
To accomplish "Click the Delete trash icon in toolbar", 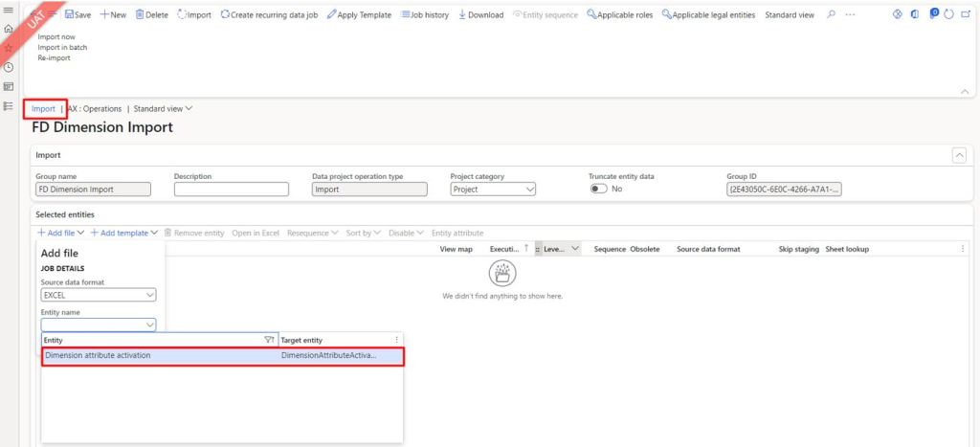I will [140, 15].
